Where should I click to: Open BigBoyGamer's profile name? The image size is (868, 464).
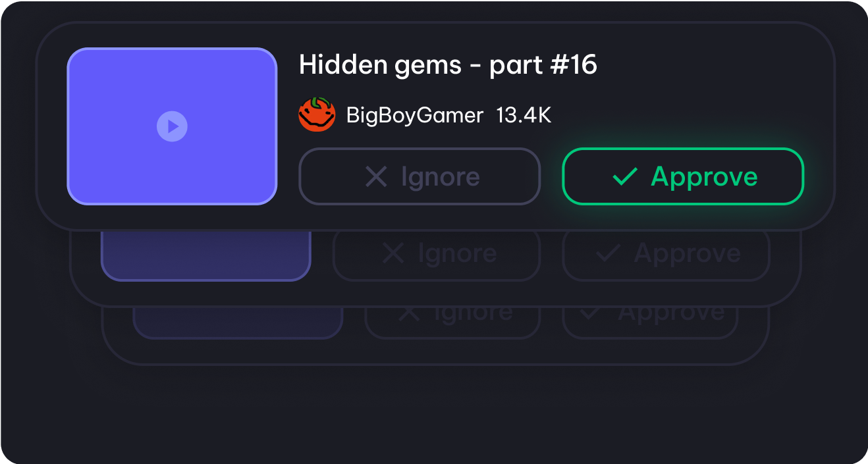coord(415,115)
